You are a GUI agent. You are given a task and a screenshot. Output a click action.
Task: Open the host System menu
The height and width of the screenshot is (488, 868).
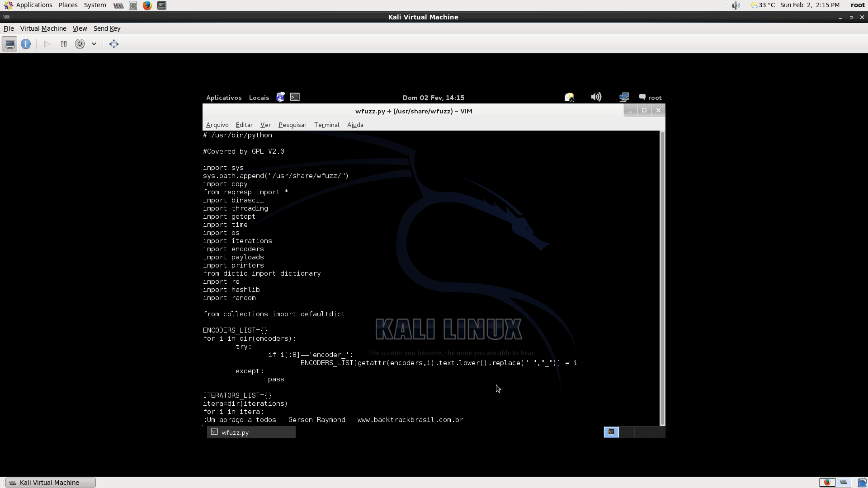[95, 5]
